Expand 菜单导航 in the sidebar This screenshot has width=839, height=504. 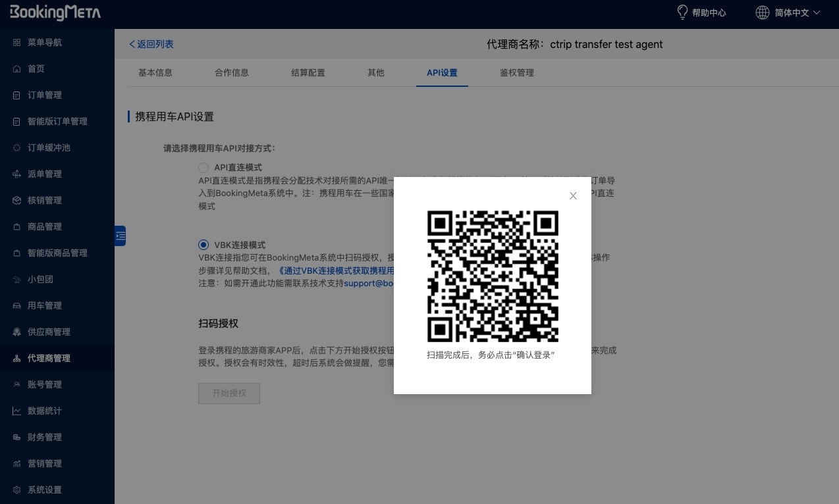click(44, 43)
